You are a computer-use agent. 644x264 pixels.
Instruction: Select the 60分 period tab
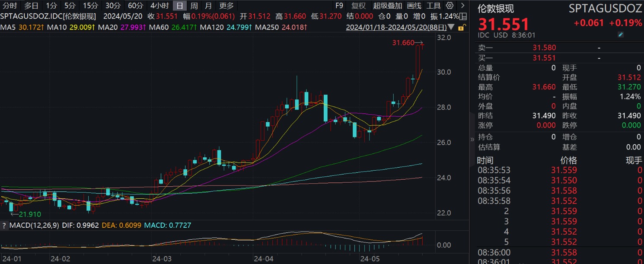[135, 6]
